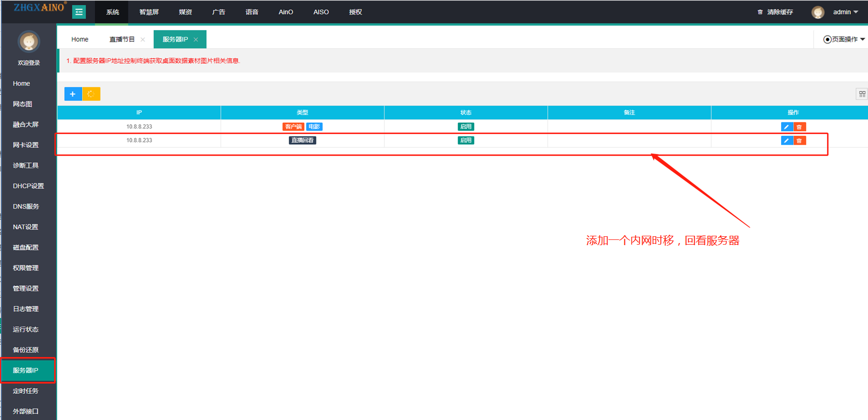Delete the 直播回看 server row
The height and width of the screenshot is (420, 868).
click(x=799, y=141)
